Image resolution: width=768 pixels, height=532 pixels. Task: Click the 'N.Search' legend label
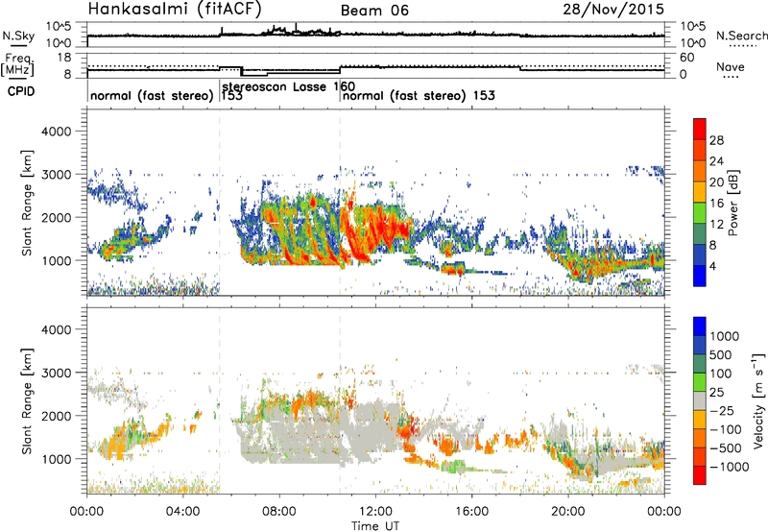pos(741,36)
